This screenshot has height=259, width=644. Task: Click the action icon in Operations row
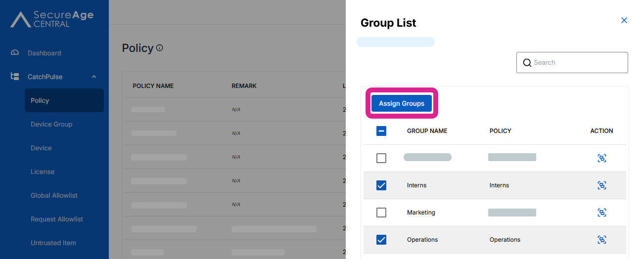[x=601, y=240]
